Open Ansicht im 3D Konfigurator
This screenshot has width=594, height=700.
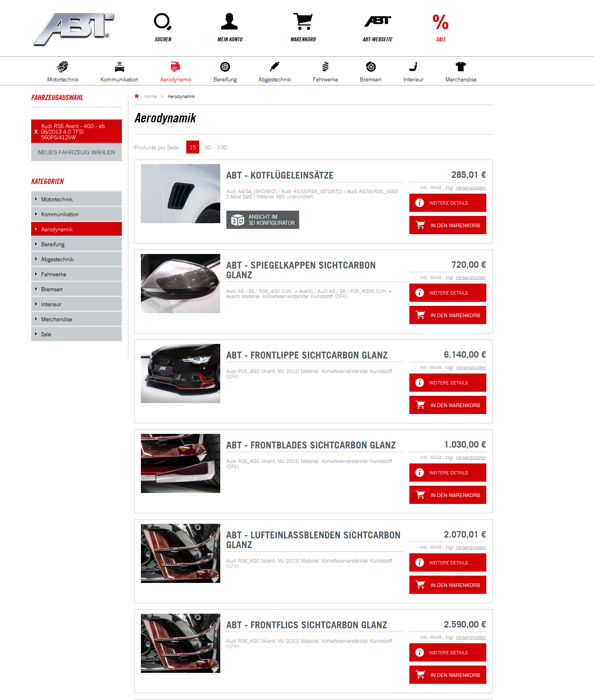tap(263, 220)
